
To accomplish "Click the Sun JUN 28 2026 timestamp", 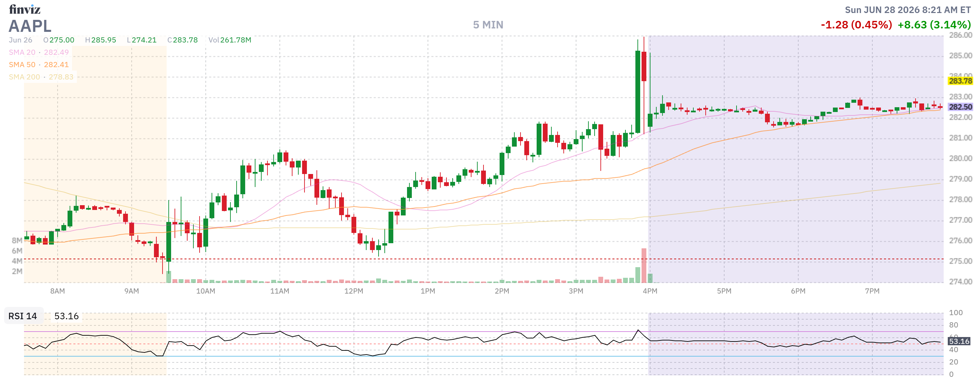I will click(x=908, y=10).
